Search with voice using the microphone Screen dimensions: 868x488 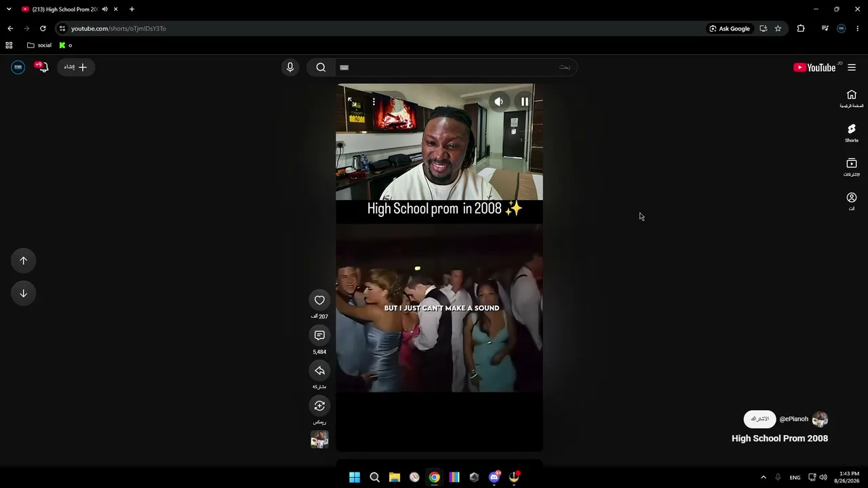(x=290, y=67)
